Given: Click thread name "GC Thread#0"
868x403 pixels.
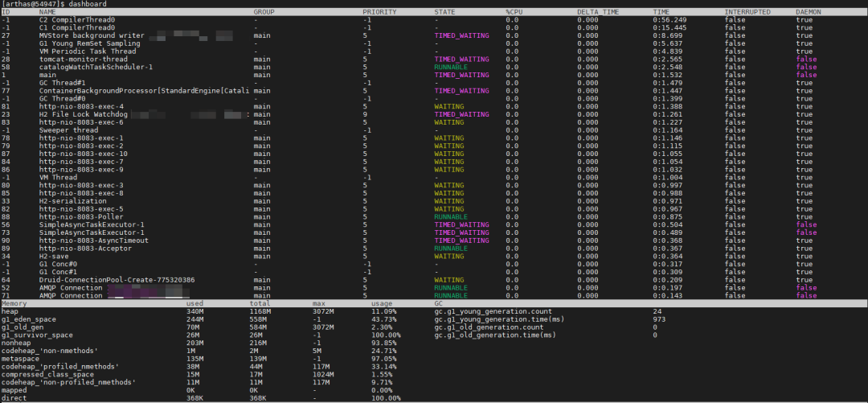Looking at the screenshot, I should tap(63, 99).
